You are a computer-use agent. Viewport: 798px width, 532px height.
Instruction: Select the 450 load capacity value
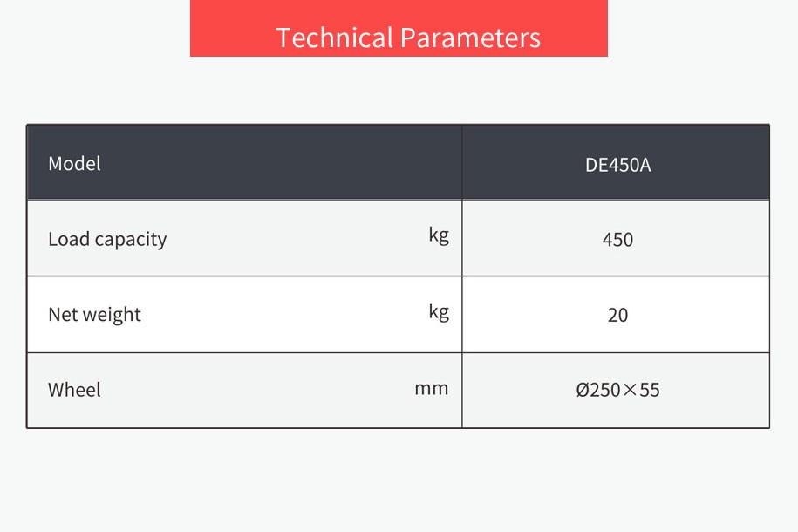(x=617, y=239)
